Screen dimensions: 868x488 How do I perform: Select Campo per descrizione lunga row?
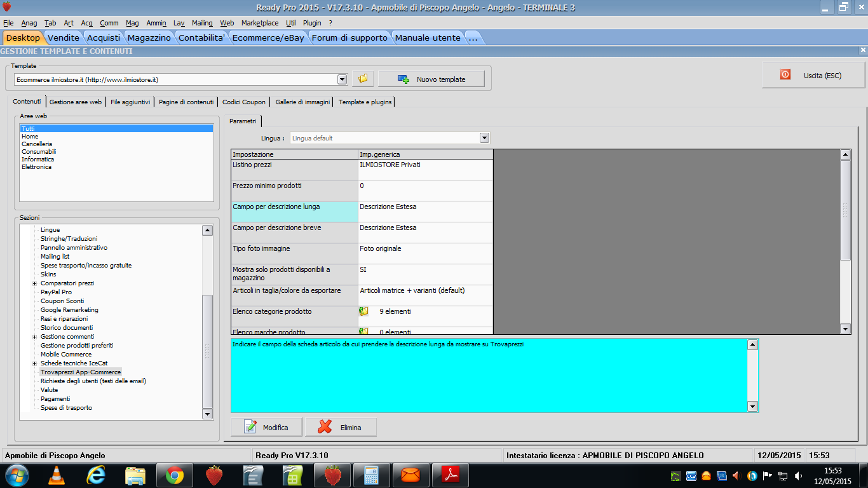pyautogui.click(x=362, y=212)
